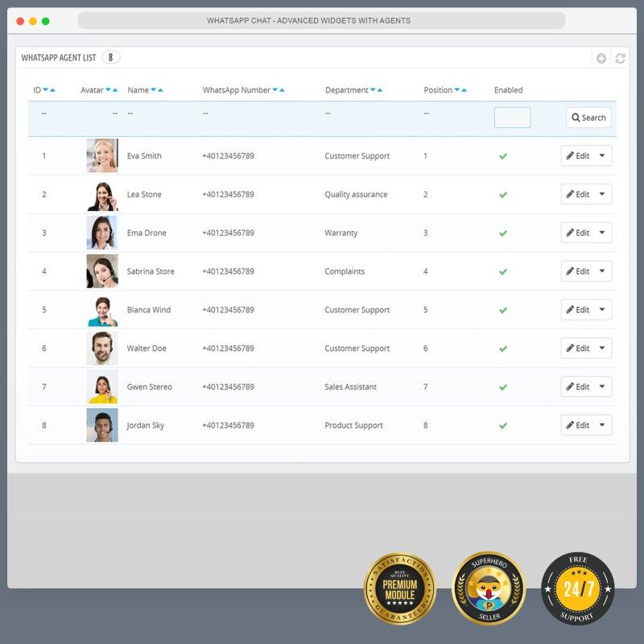Click the Department column header

coord(347,90)
